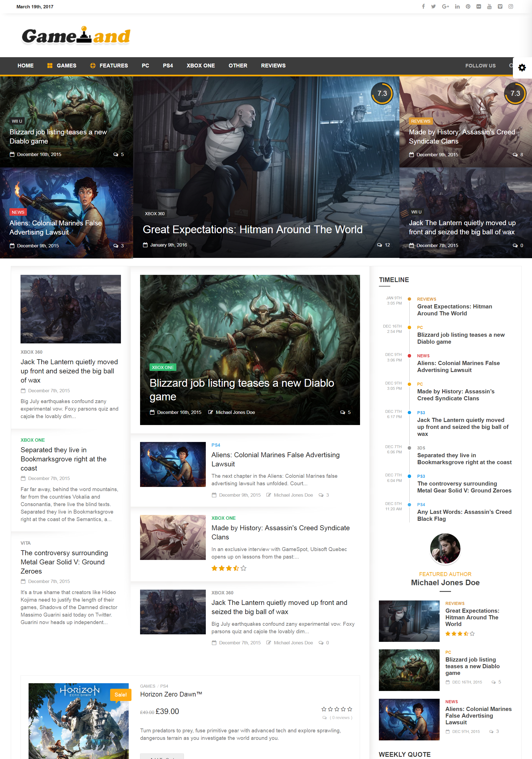Viewport: 532px width, 759px height.
Task: Open OTHER in the navigation bar
Action: [x=238, y=66]
